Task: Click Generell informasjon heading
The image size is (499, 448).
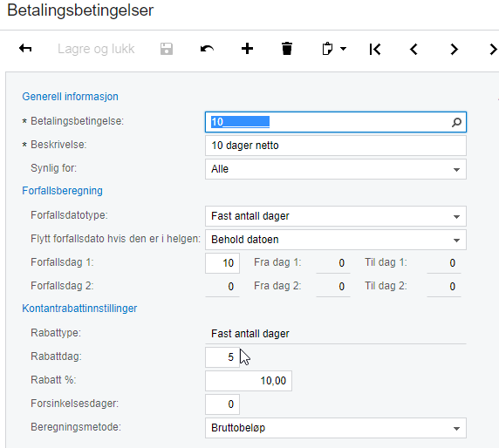Action: 70,97
